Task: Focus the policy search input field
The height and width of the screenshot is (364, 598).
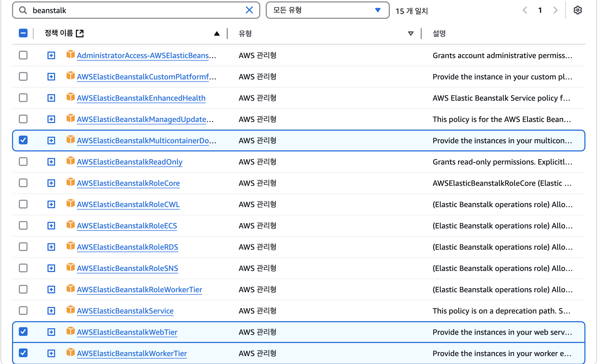Action: [x=136, y=10]
